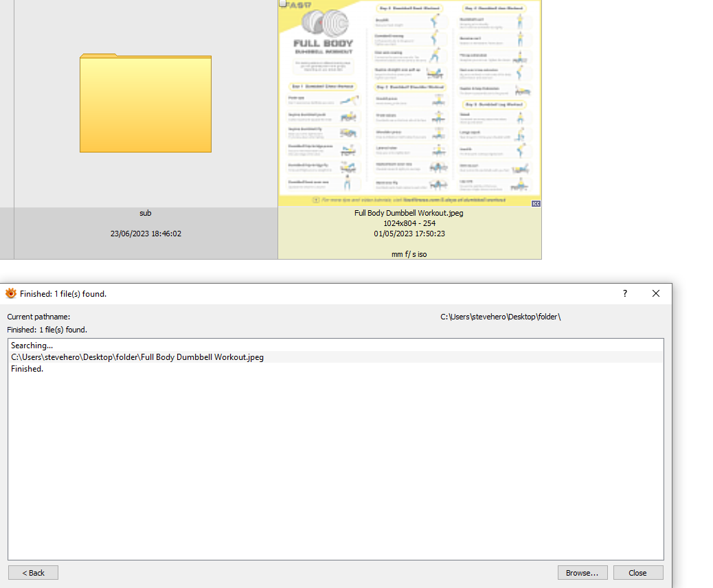Go back with the < Back button
The image size is (713, 588).
[33, 573]
